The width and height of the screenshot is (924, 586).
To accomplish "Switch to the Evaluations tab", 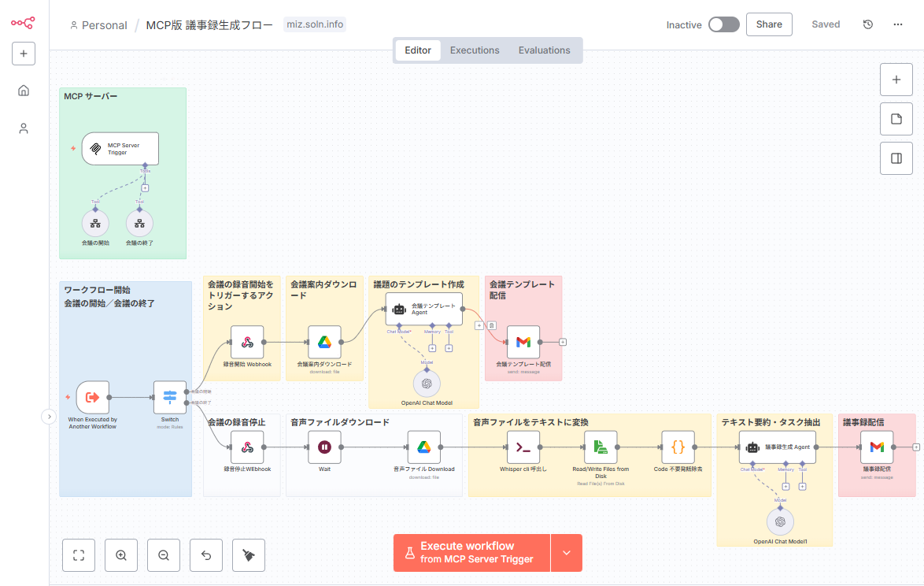I will pyautogui.click(x=544, y=50).
